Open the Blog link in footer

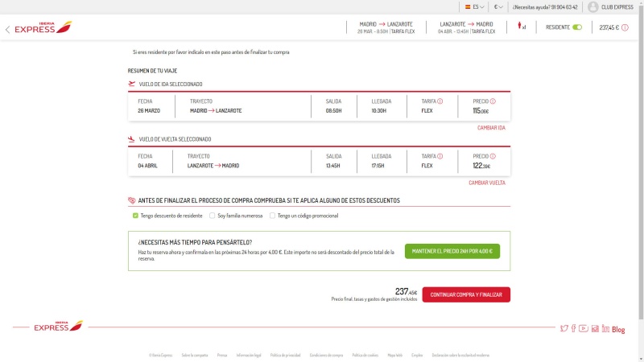(x=618, y=329)
